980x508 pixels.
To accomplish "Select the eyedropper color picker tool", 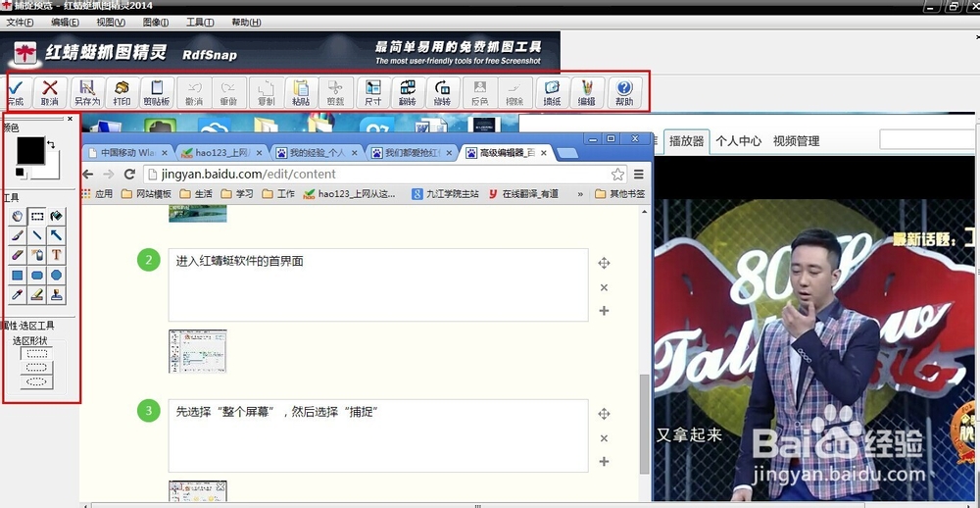I will tap(18, 294).
